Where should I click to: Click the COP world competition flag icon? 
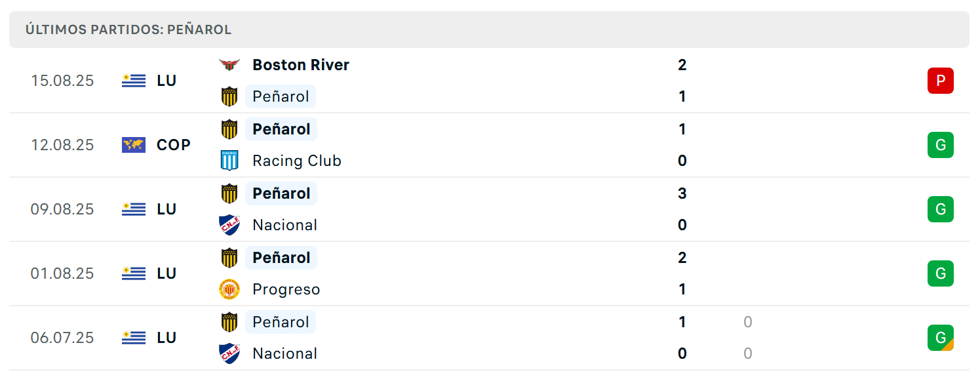point(134,145)
